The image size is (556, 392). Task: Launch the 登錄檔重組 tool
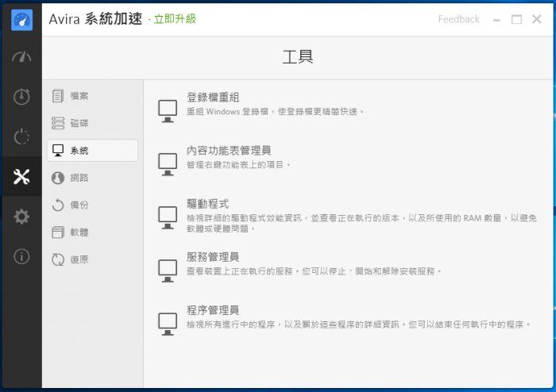pos(213,97)
